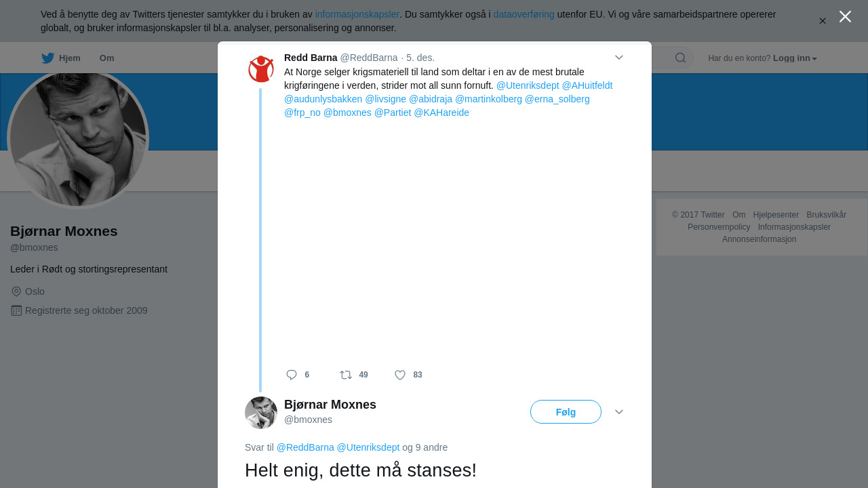Click the reply icon under Redd Barna tweet
The width and height of the screenshot is (868, 488).
pyautogui.click(x=292, y=375)
